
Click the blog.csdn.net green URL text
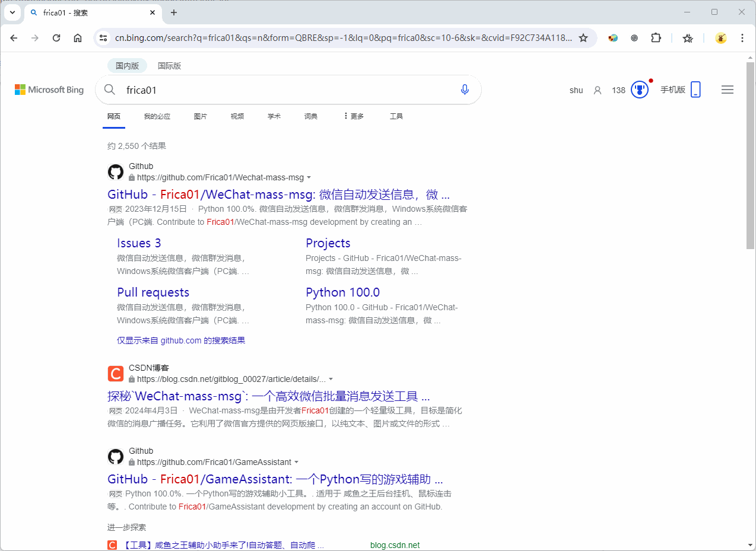pyautogui.click(x=395, y=545)
